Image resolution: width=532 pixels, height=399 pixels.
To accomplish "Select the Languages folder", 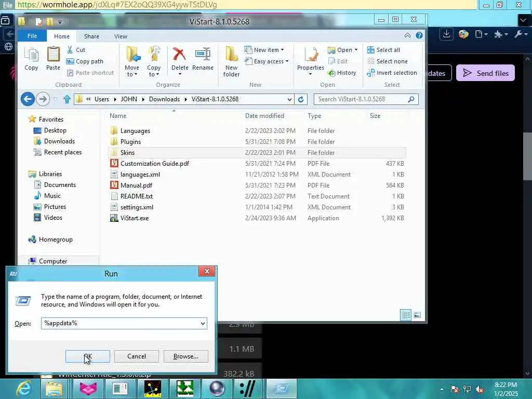I will coord(257,130).
